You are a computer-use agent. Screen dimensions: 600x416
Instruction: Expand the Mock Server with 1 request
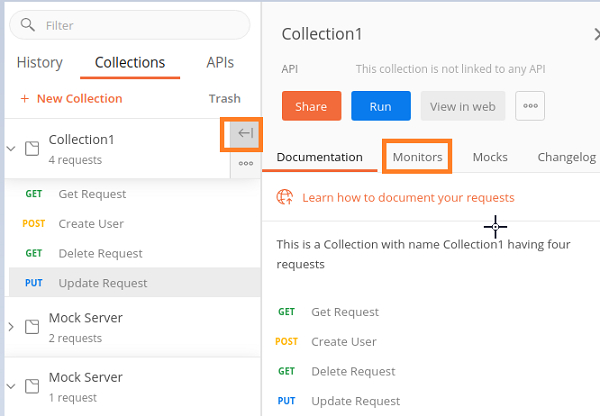coord(11,386)
